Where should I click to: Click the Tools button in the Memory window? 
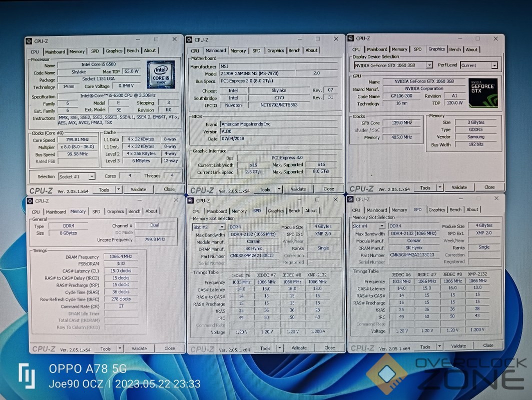105,349
